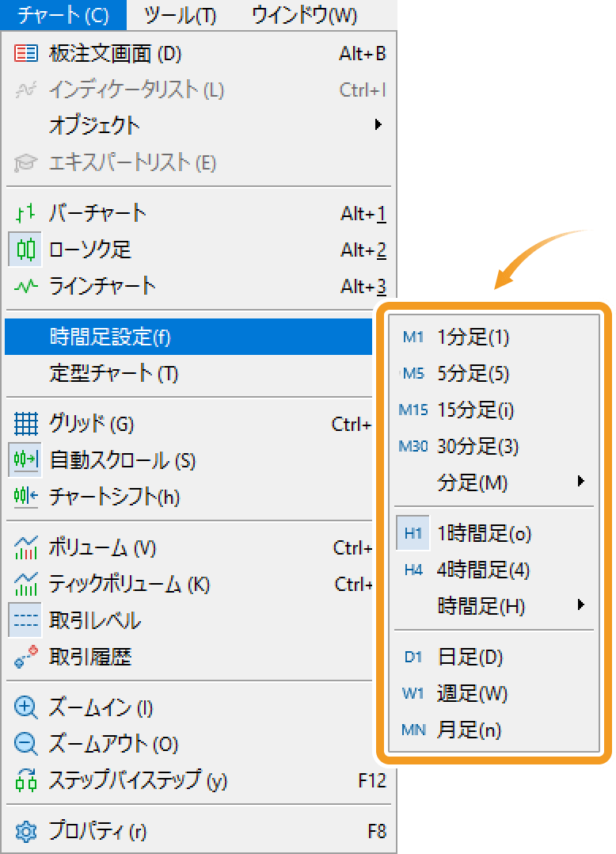
Task: Click 時間足(H) hours submenu label
Action: coord(481,606)
